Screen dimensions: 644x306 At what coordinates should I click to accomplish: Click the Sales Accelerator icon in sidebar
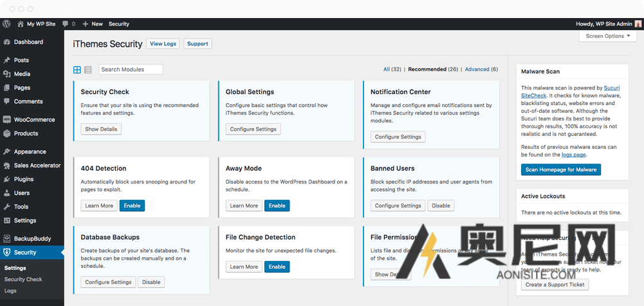click(x=6, y=166)
